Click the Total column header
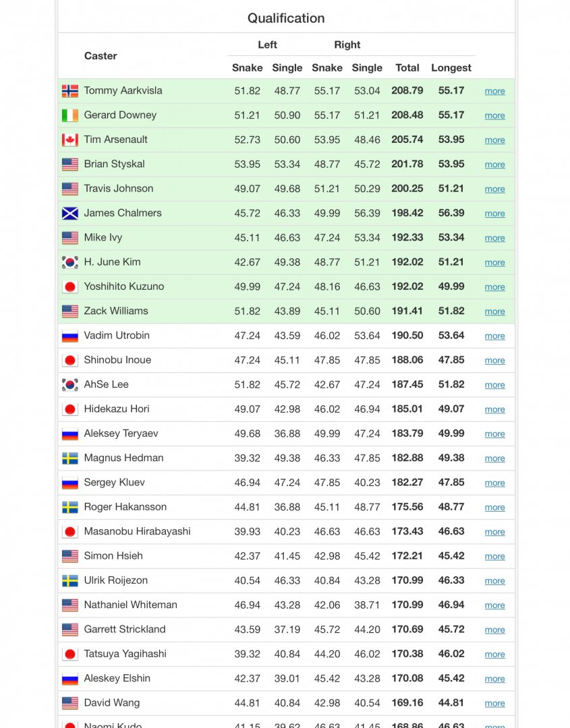Image resolution: width=570 pixels, height=728 pixels. tap(407, 67)
